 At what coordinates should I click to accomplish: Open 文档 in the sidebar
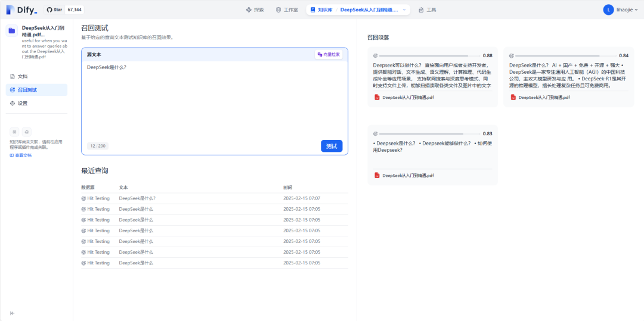coord(36,76)
